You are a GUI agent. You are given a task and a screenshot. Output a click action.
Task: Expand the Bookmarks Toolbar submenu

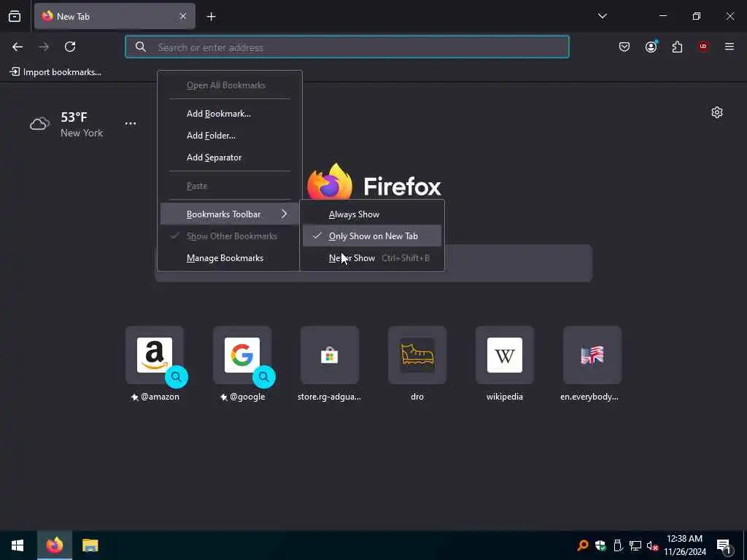click(230, 214)
